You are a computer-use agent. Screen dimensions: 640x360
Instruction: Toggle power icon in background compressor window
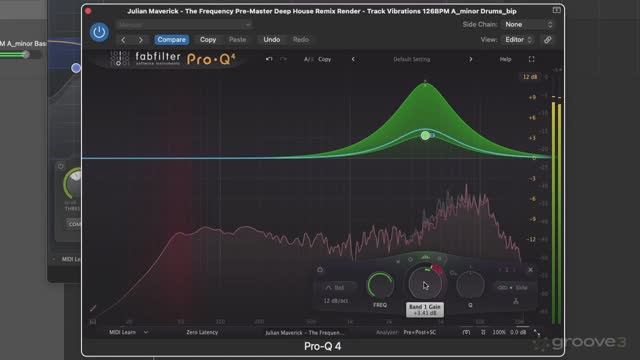tap(60, 166)
